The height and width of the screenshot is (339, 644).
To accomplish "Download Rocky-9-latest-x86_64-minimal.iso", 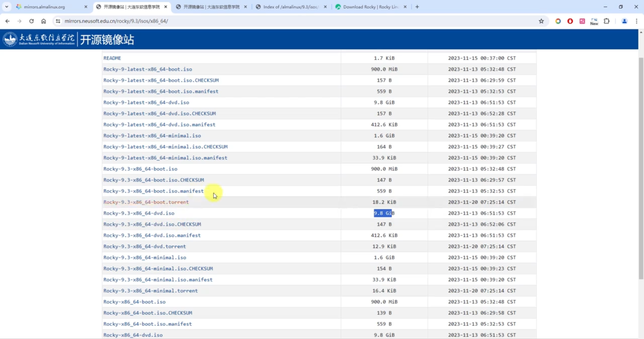I will 152,136.
